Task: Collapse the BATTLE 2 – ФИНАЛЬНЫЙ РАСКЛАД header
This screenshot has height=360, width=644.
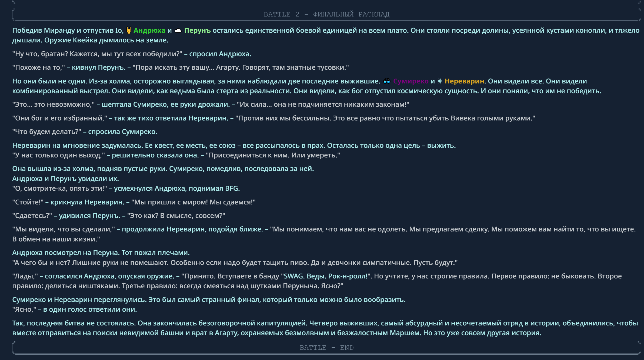Action: [326, 14]
